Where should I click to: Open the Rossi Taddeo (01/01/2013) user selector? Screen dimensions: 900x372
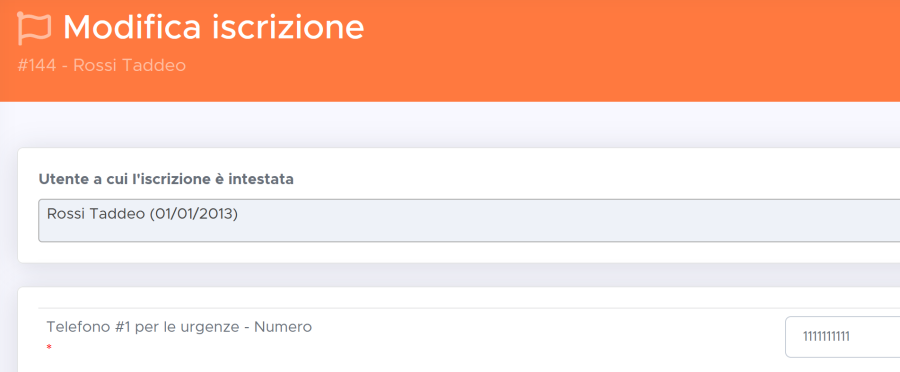click(x=469, y=220)
